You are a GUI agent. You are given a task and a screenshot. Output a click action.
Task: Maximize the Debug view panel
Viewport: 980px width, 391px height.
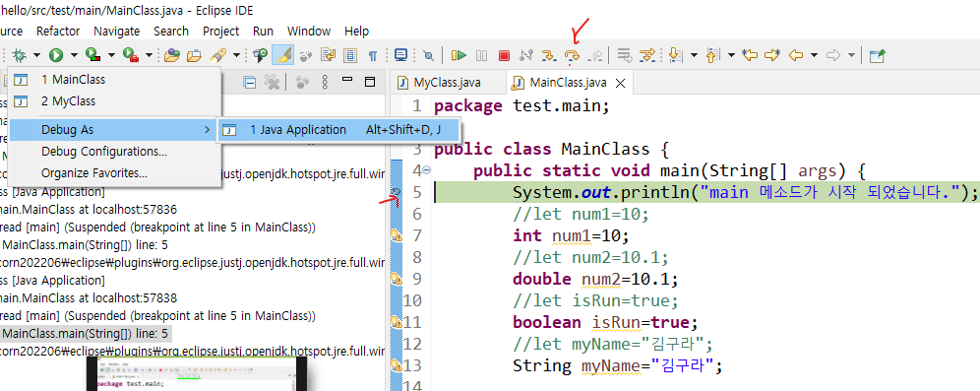[x=369, y=82]
